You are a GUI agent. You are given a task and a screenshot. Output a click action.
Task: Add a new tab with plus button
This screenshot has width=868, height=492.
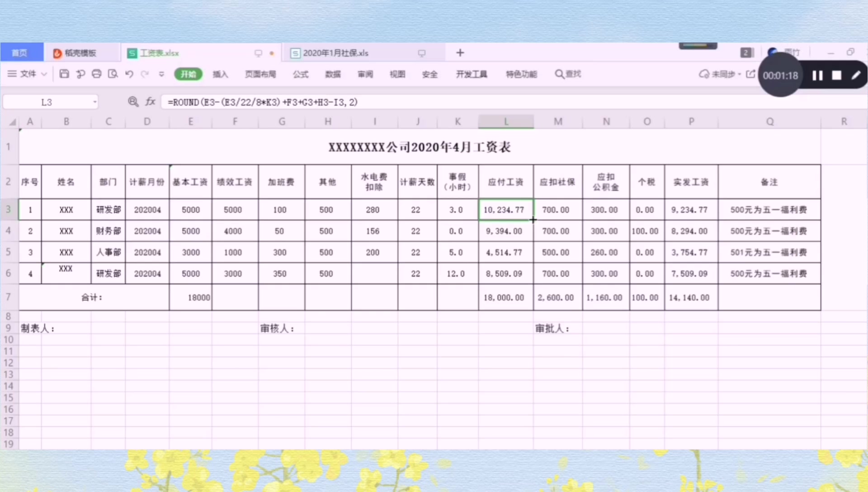[460, 53]
